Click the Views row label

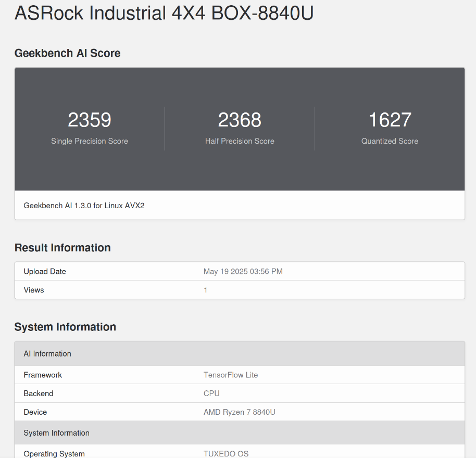click(34, 290)
